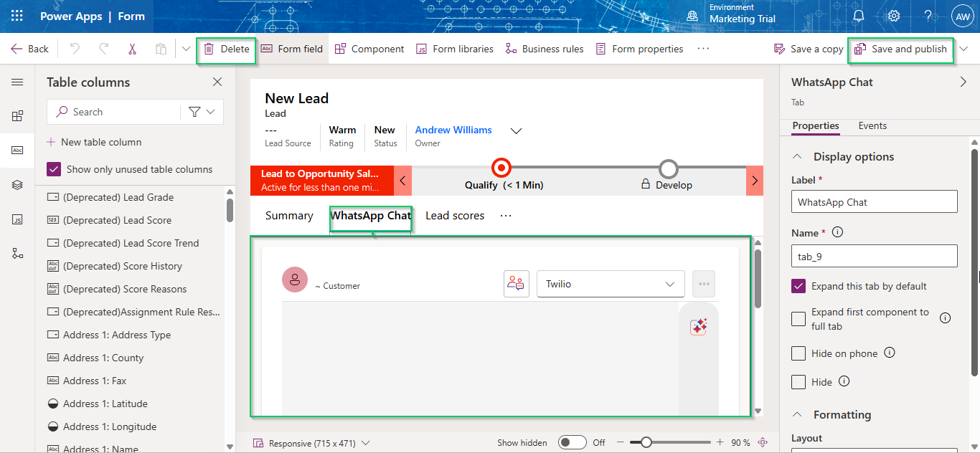This screenshot has width=980, height=453.
Task: Open the Responsive size dropdown
Action: click(312, 443)
